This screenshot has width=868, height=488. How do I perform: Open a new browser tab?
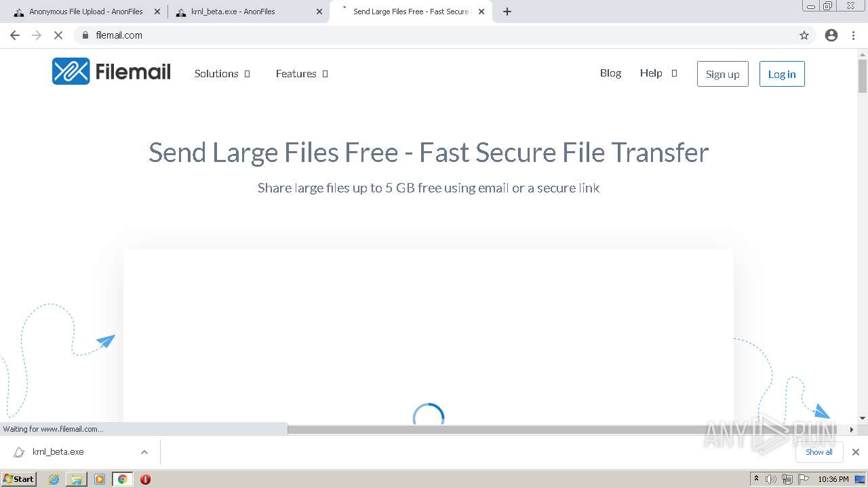507,12
